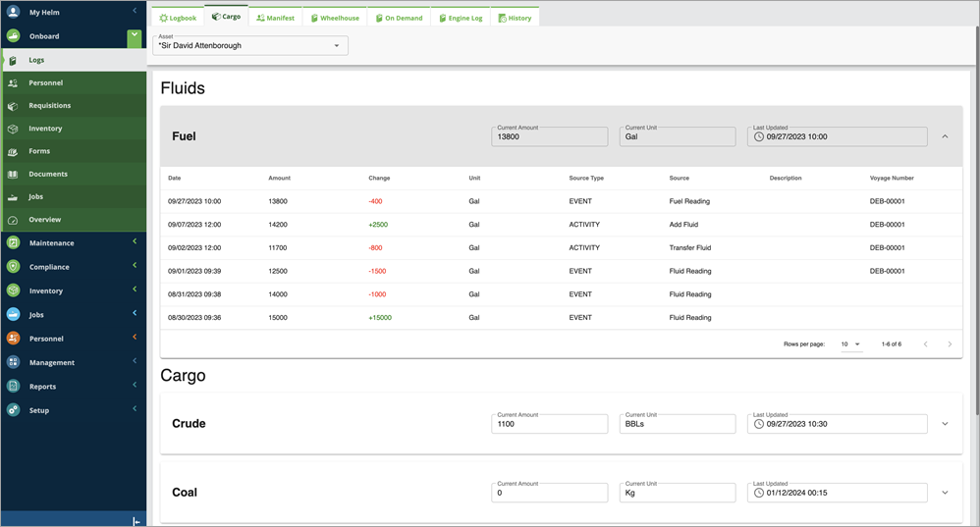
Task: Click the collapse sidebar icon at the bottom
Action: [x=136, y=521]
